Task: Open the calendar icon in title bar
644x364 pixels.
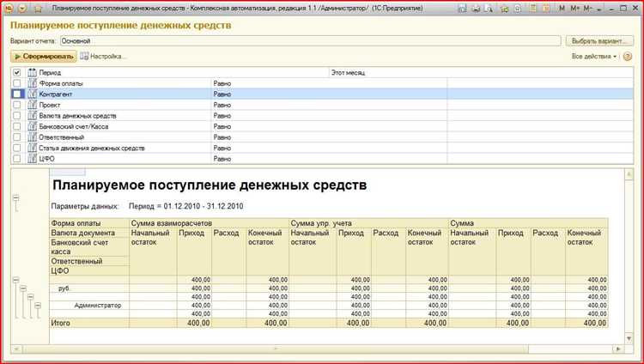Action: (x=547, y=9)
